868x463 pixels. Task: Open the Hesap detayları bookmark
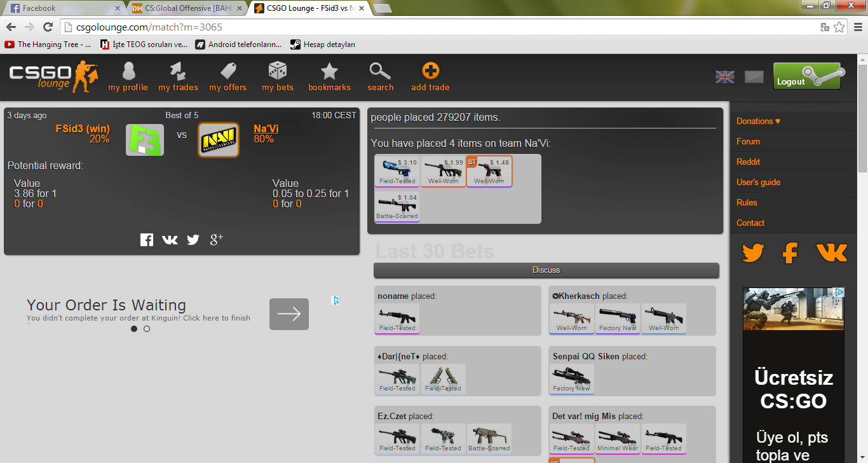(323, 45)
